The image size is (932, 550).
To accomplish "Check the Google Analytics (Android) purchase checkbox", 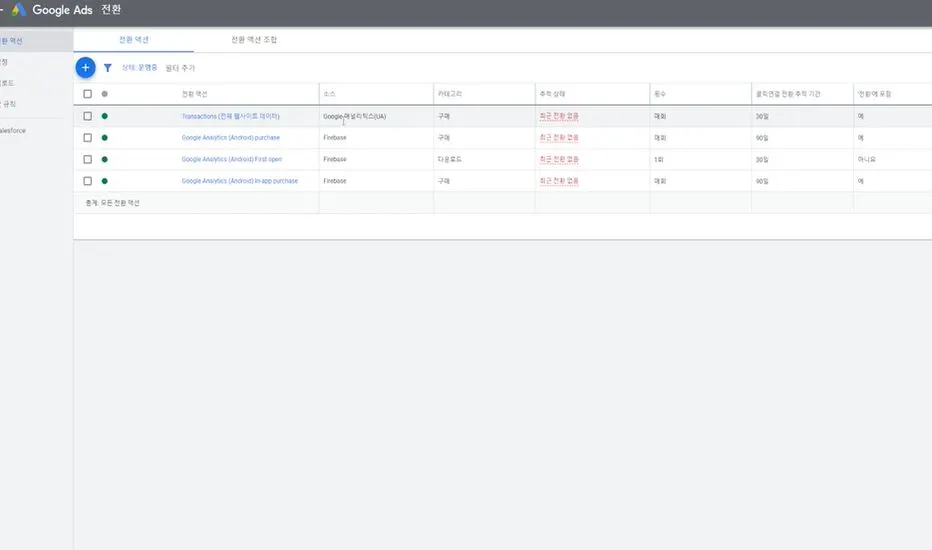I will (87, 137).
